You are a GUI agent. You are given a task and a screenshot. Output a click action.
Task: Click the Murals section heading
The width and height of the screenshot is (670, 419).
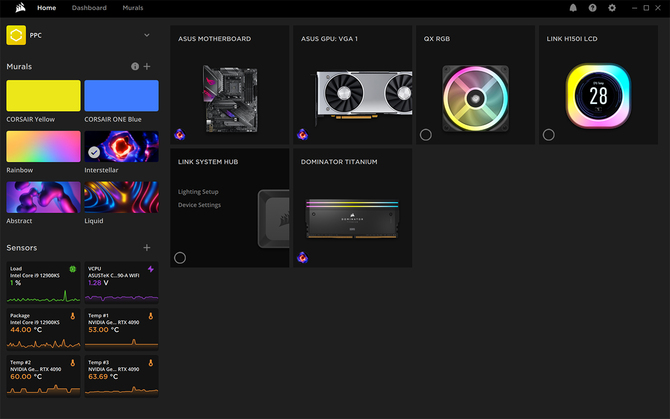19,67
